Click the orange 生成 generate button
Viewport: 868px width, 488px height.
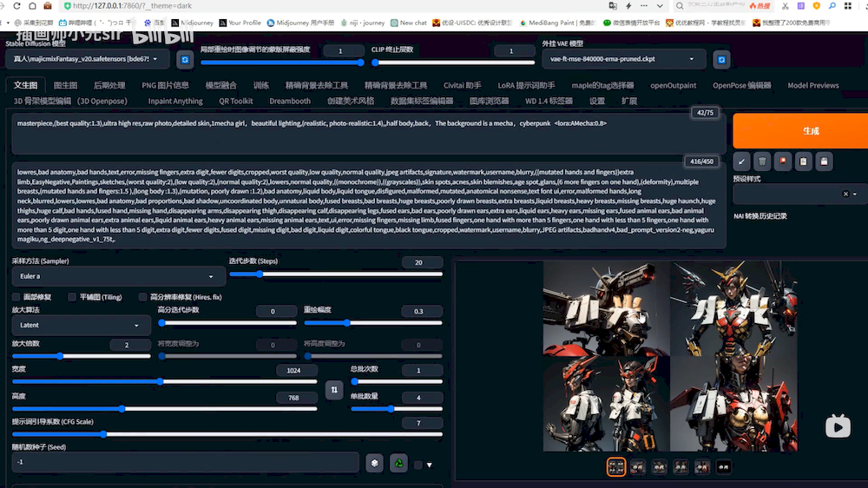799,130
